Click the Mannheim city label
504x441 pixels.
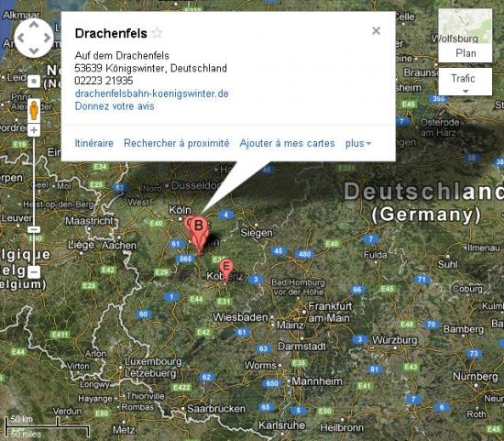point(317,381)
